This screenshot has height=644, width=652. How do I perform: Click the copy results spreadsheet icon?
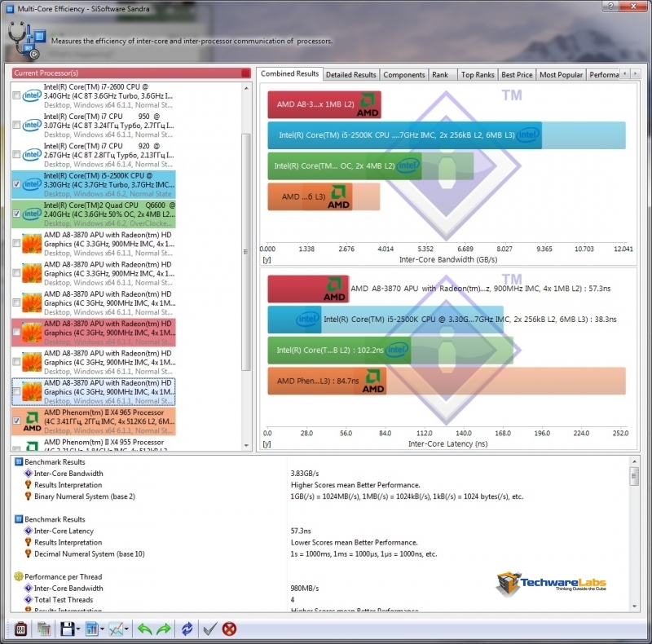point(44,629)
